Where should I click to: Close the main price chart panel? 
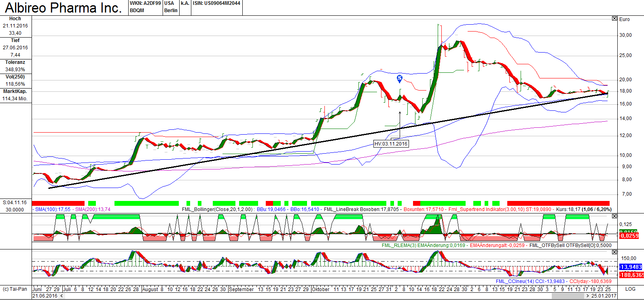(614, 19)
